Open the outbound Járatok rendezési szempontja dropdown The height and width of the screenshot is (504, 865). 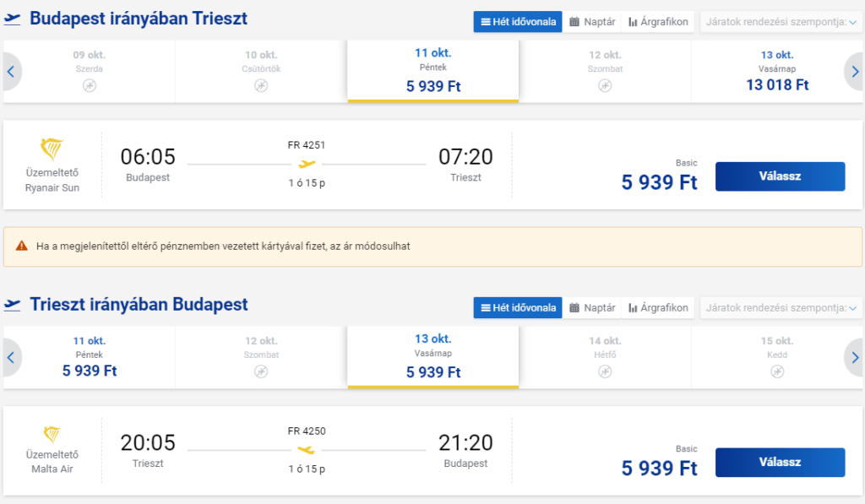point(781,22)
